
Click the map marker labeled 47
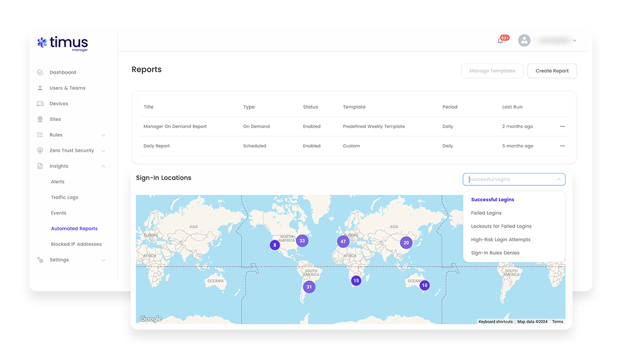point(343,241)
